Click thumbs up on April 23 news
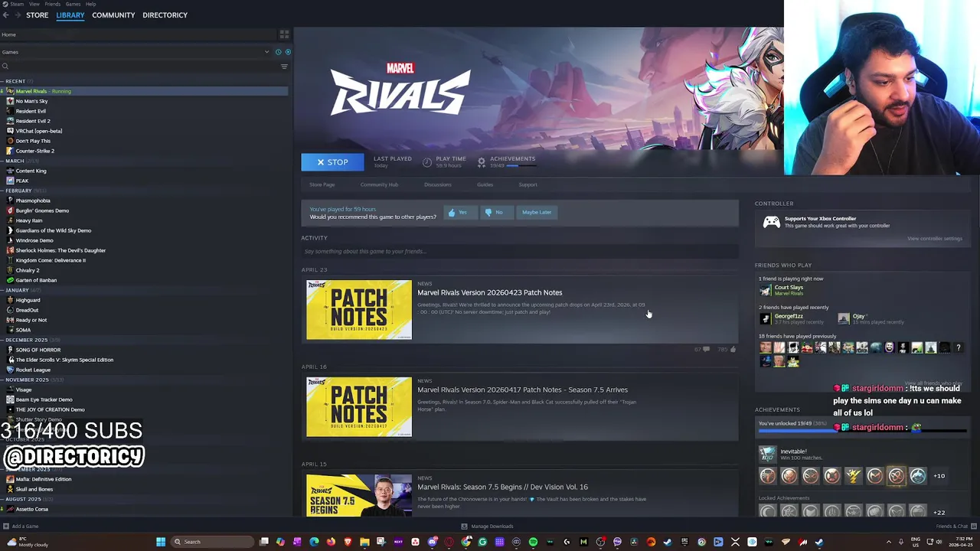The width and height of the screenshot is (980, 551). [x=733, y=349]
